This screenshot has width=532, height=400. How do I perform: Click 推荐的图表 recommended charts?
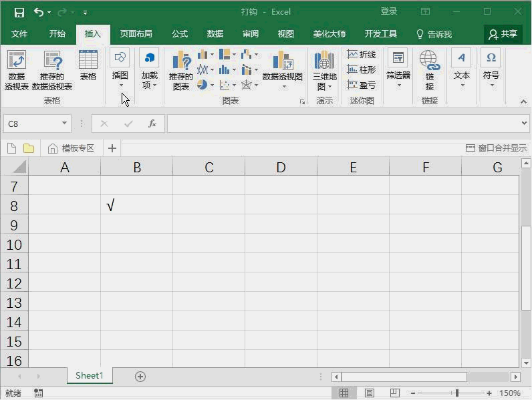(x=181, y=71)
